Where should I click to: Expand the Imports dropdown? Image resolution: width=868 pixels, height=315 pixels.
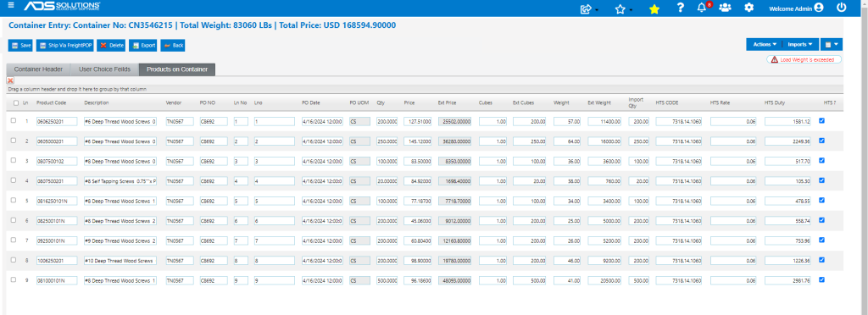coord(800,44)
